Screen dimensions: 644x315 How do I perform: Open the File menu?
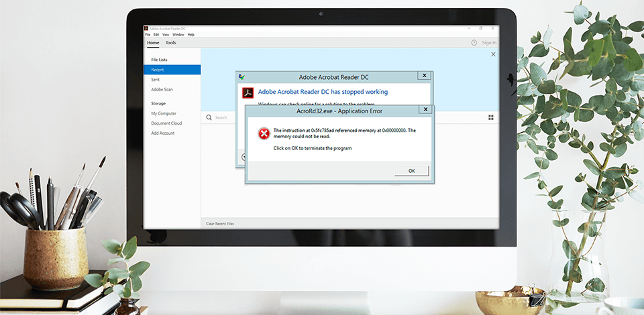pos(148,35)
